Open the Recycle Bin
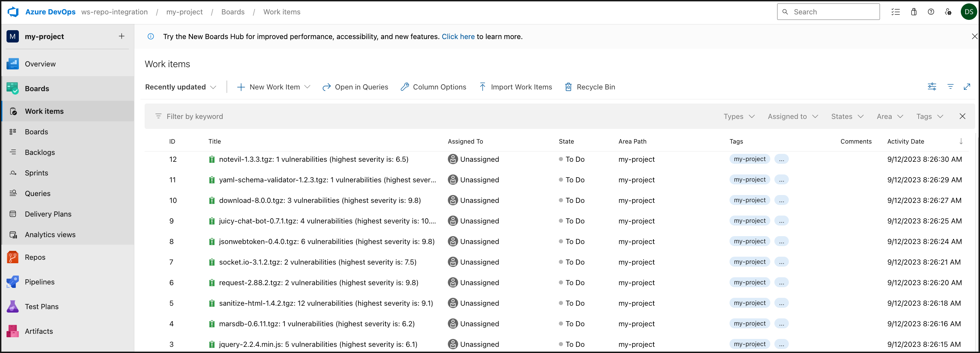This screenshot has height=353, width=980. [x=590, y=87]
